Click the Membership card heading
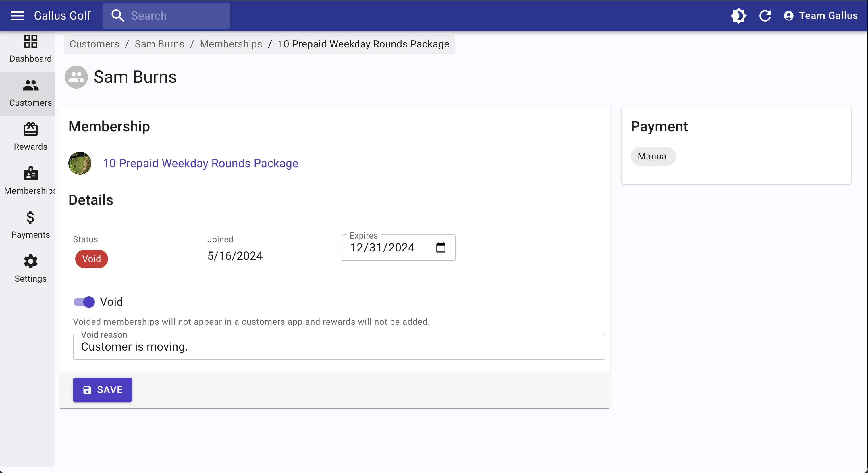The width and height of the screenshot is (868, 473). (109, 126)
